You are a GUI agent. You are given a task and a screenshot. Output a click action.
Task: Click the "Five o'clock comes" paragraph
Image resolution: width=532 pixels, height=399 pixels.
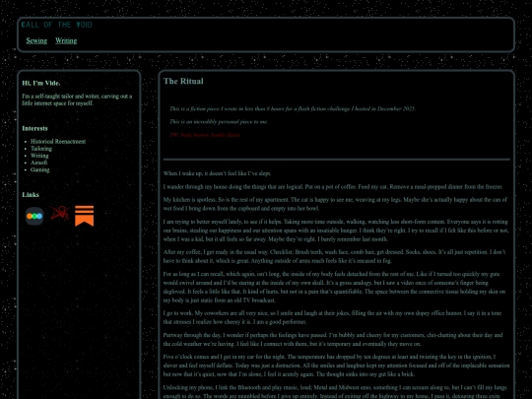[336, 366]
